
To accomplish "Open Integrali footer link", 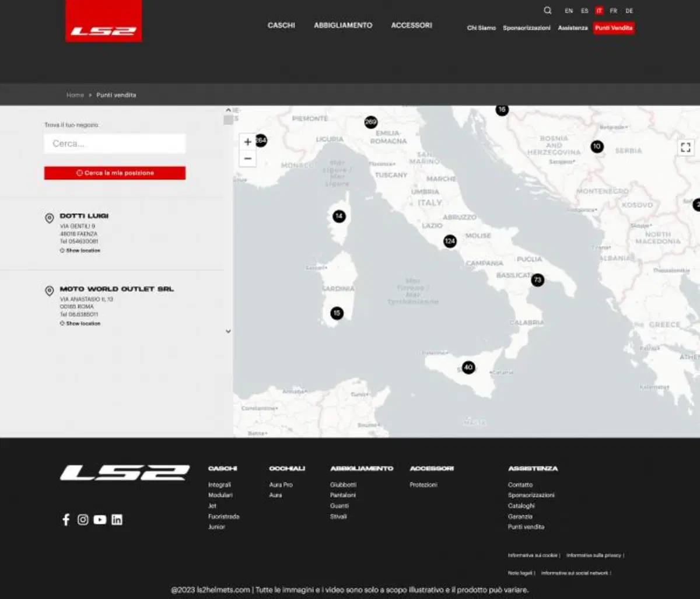I will [219, 485].
